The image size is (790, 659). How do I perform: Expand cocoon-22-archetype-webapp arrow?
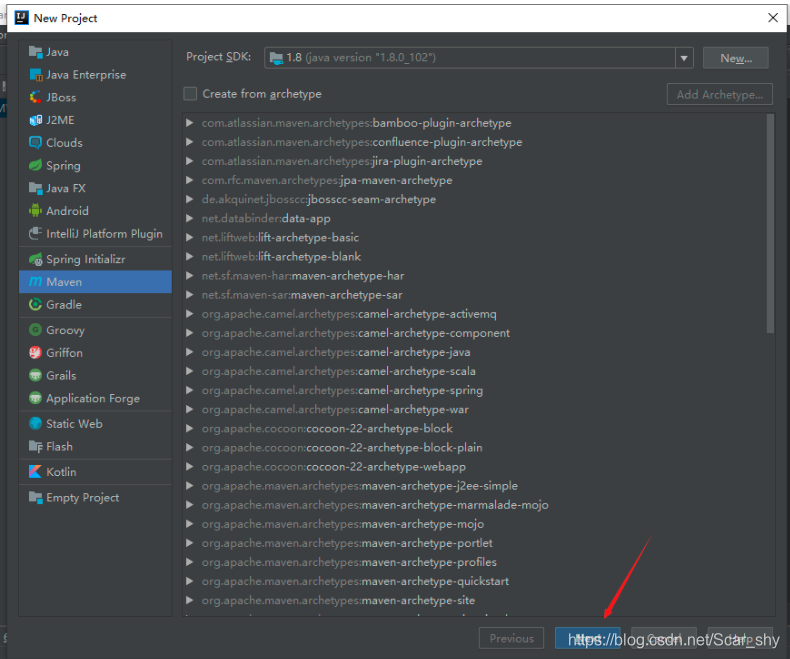pos(189,467)
